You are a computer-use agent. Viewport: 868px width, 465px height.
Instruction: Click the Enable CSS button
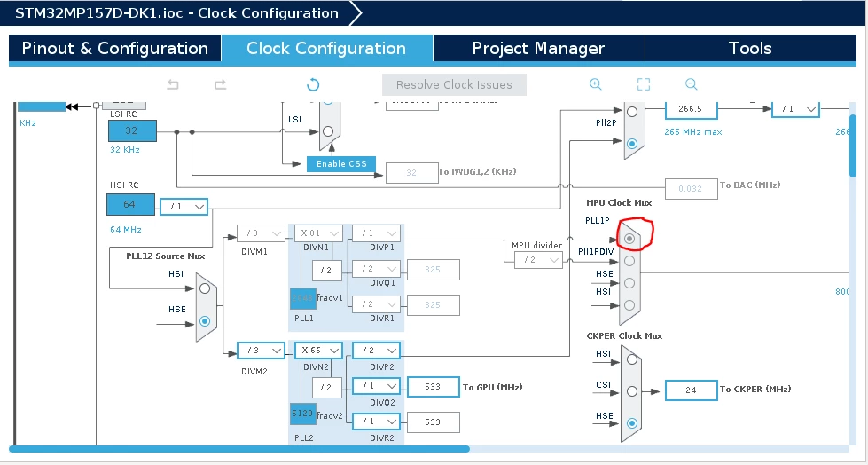[x=341, y=164]
